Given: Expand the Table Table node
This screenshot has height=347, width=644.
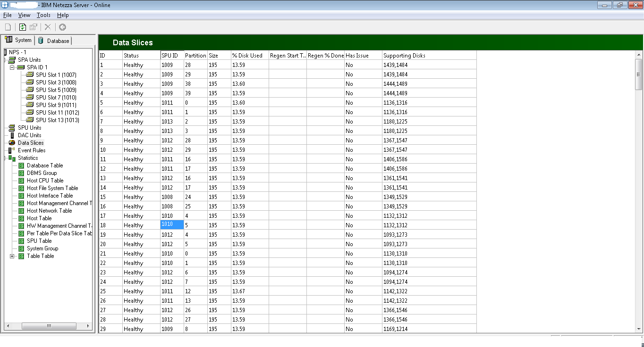Looking at the screenshot, I should pyautogui.click(x=12, y=256).
